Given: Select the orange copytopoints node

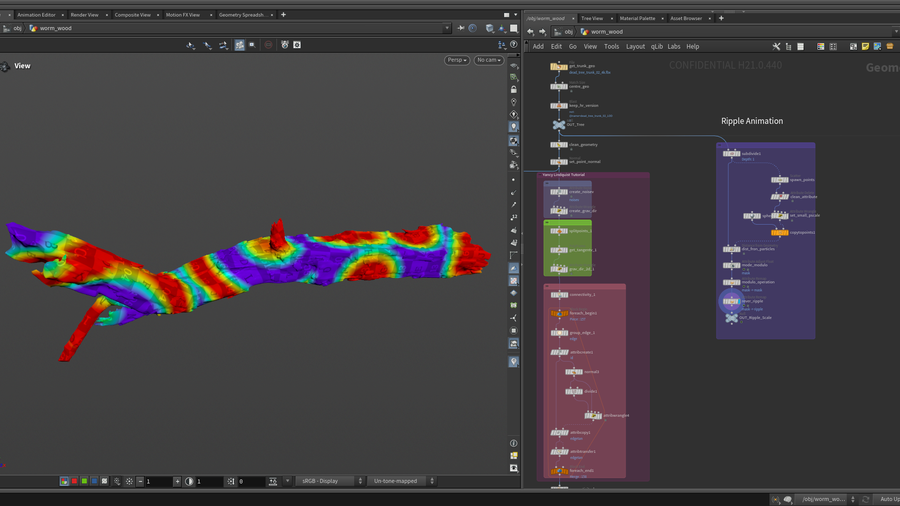Looking at the screenshot, I should tap(779, 232).
